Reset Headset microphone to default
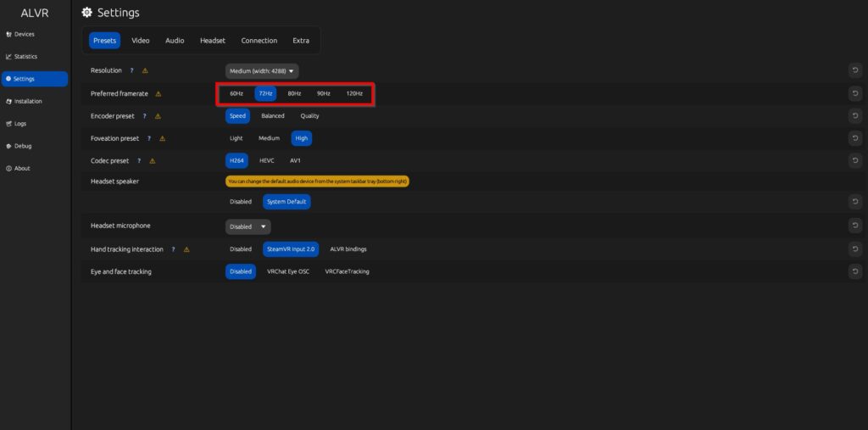 [x=855, y=225]
